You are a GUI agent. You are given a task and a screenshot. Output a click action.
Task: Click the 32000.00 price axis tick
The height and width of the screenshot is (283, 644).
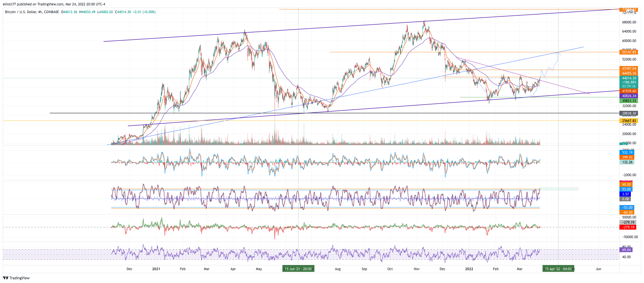(x=629, y=106)
